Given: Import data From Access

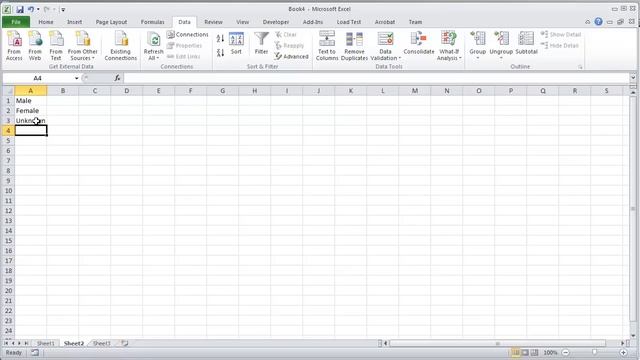Looking at the screenshot, I should click(x=14, y=46).
